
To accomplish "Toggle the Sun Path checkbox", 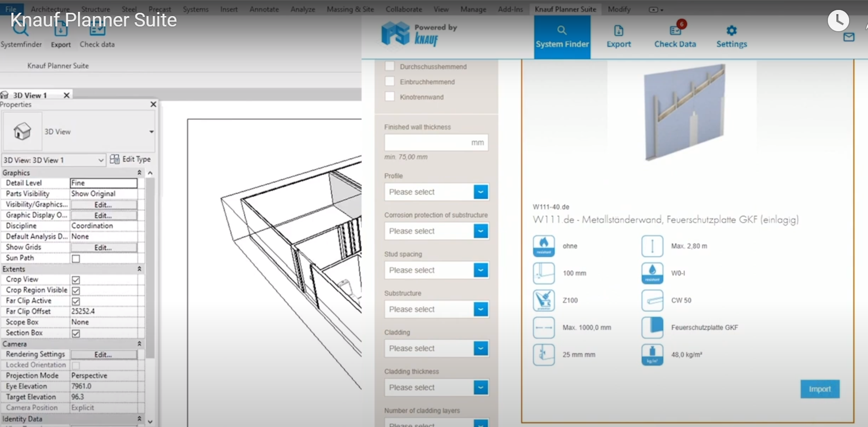I will [x=76, y=258].
